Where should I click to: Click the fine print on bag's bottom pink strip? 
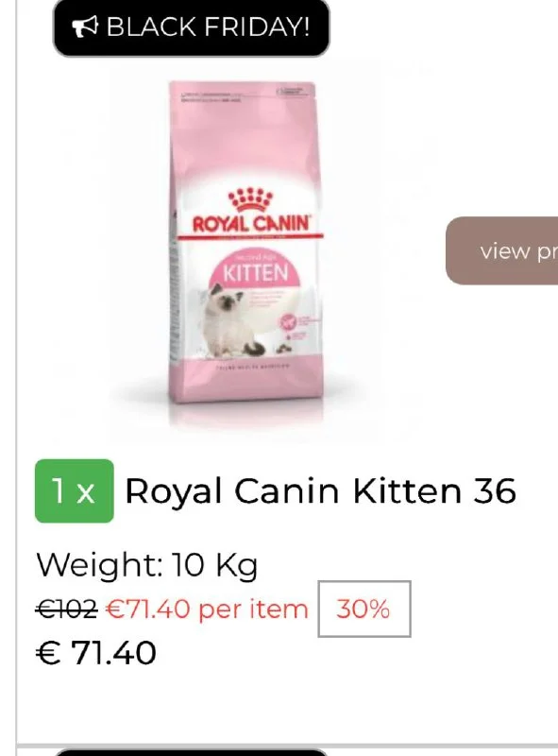coord(252,367)
